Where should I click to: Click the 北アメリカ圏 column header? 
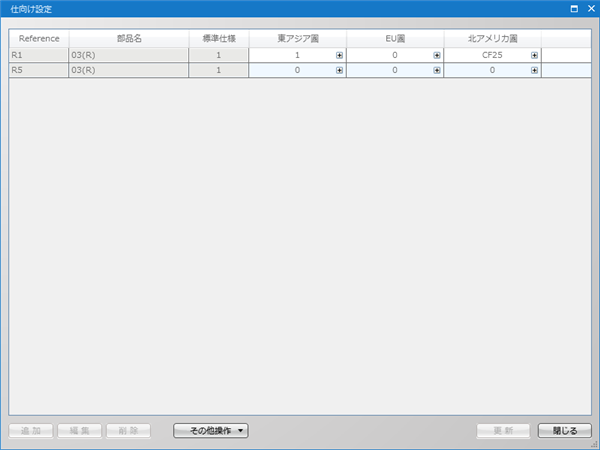tap(492, 38)
